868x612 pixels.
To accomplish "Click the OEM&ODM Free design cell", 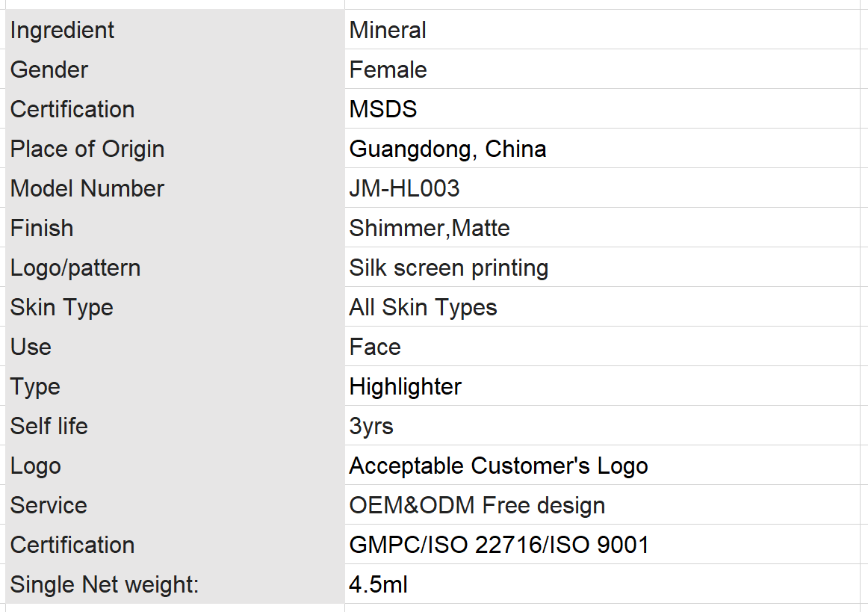I will tap(602, 504).
